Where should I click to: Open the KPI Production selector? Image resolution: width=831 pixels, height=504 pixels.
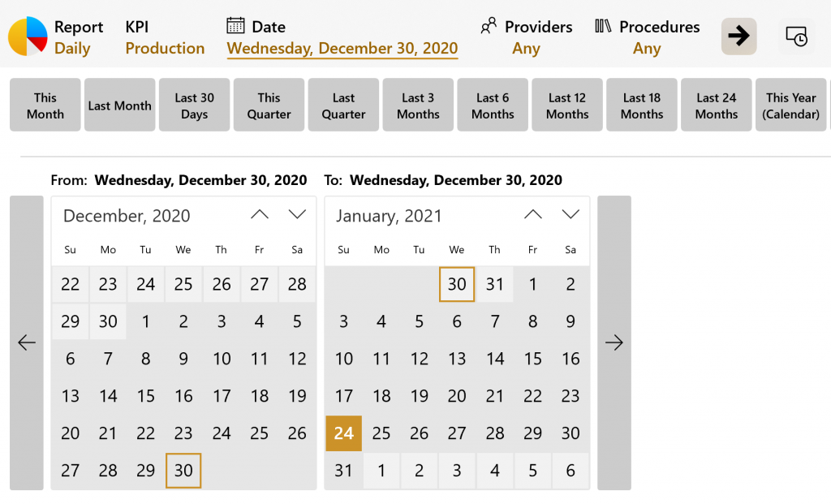coord(165,37)
